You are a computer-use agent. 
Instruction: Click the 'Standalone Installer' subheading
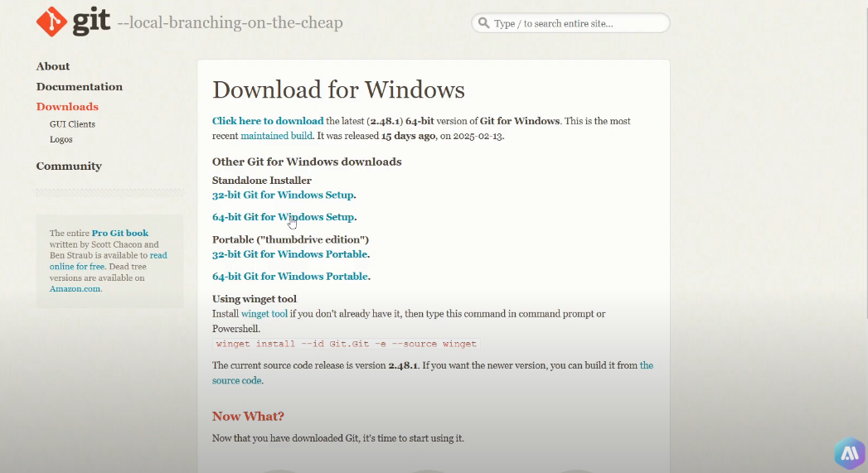click(x=262, y=181)
